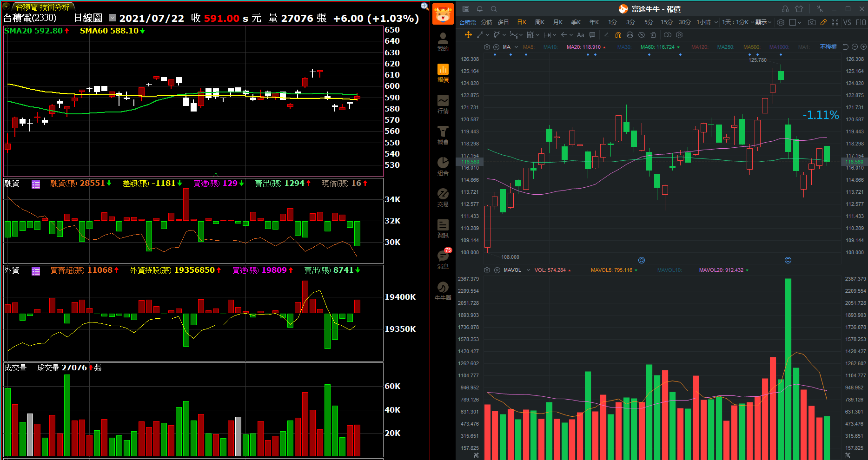
Task: Toggle the MA30 indicator line
Action: (x=624, y=47)
